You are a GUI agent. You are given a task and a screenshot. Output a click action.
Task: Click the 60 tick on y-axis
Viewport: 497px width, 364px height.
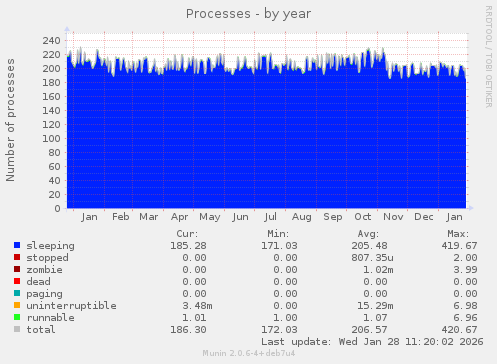[x=55, y=167]
